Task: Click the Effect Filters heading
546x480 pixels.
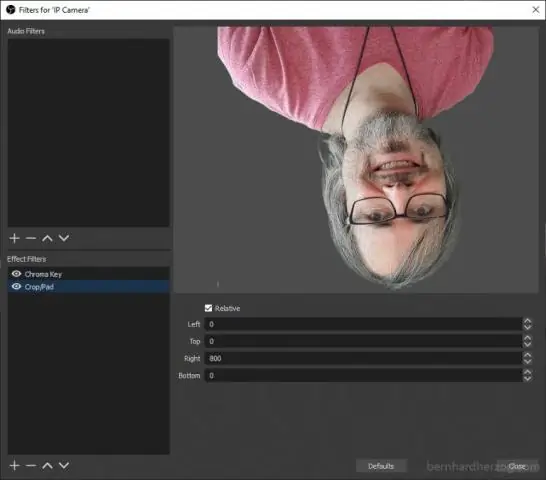Action: 26,259
